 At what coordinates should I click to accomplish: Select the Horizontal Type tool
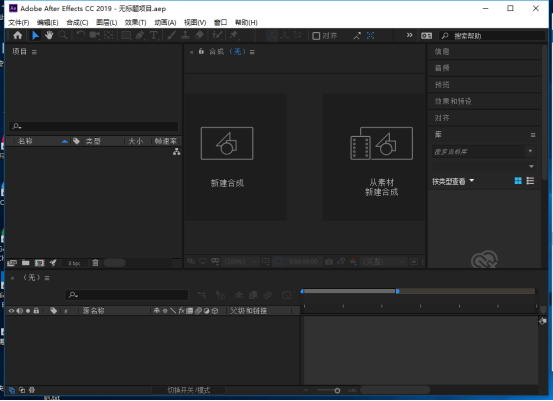(x=154, y=35)
